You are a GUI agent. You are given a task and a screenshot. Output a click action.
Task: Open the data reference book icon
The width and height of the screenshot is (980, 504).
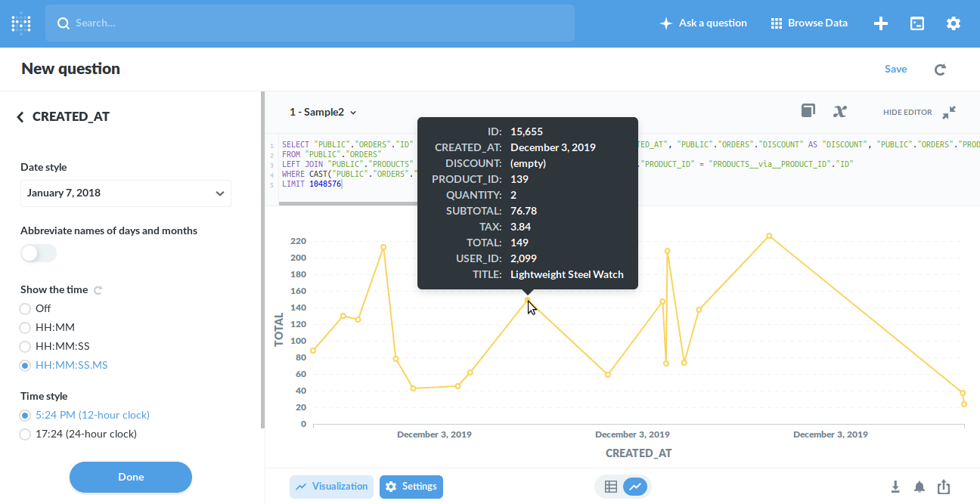coord(808,110)
